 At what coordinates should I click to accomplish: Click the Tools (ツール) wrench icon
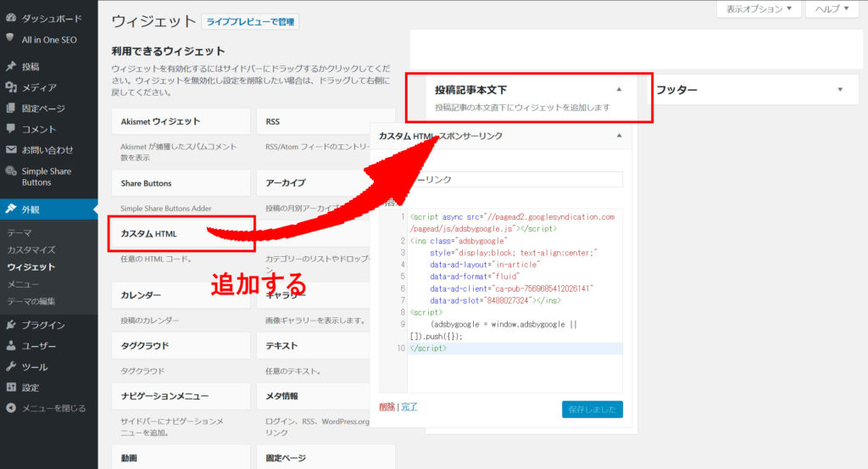click(10, 366)
